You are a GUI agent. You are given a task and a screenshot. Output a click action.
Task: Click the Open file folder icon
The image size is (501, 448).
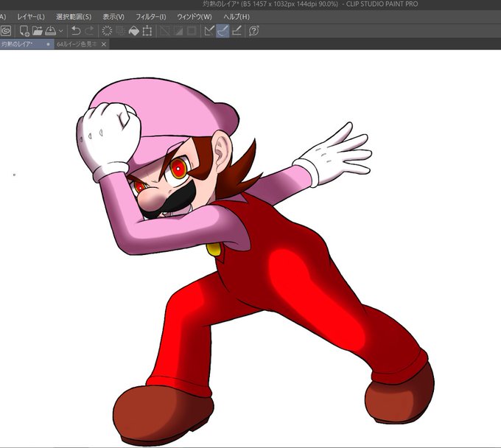tap(38, 31)
